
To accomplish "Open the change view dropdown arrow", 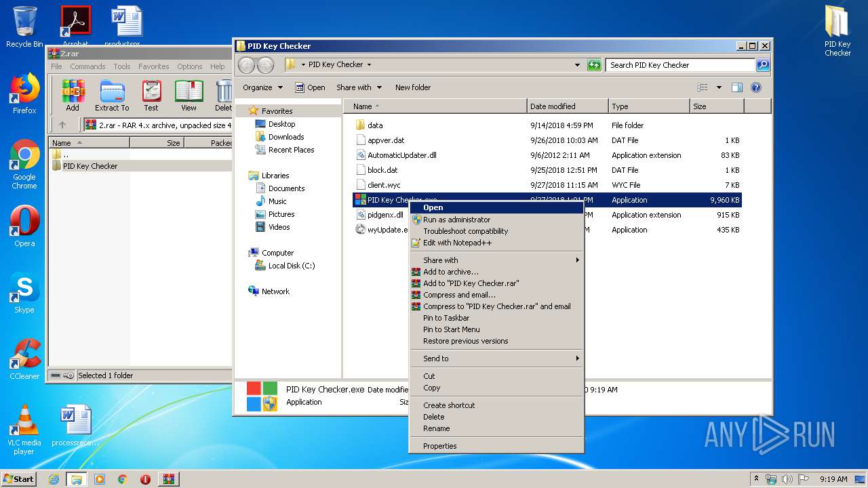I will coord(719,87).
